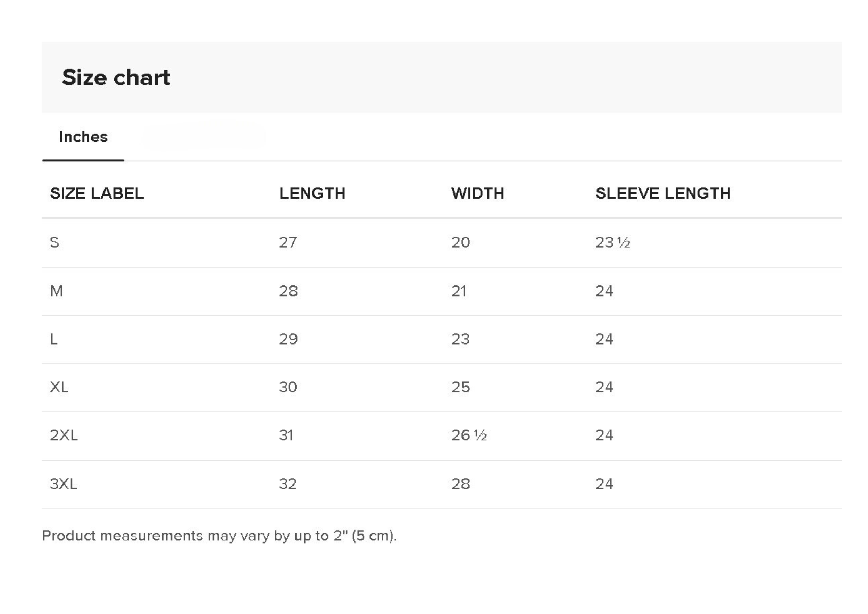
Task: Select the L size label row
Action: pyautogui.click(x=54, y=339)
